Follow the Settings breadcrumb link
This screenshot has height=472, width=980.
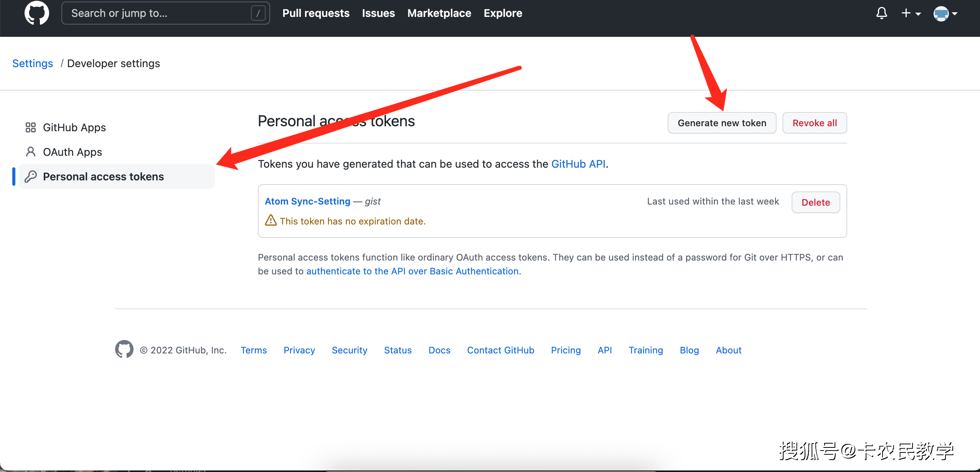[33, 63]
